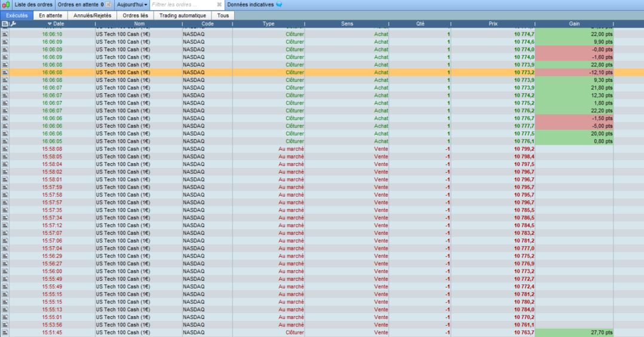
Task: Open details icon for the 15:57:58 order row
Action: (5, 195)
